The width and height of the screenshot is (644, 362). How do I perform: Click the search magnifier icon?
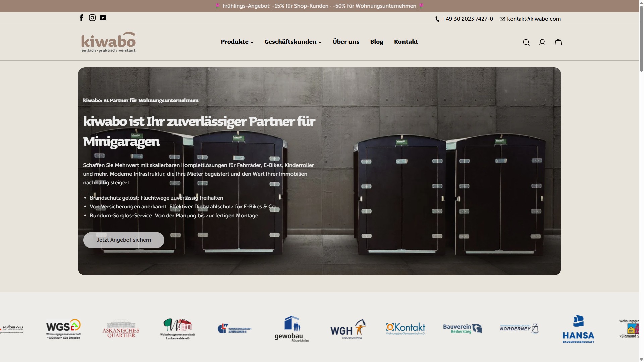[x=526, y=42]
